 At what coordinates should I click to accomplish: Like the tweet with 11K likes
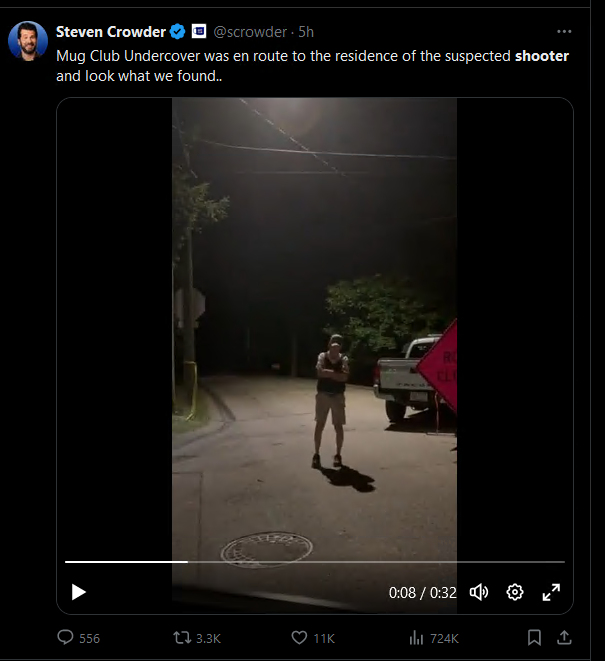pos(313,638)
